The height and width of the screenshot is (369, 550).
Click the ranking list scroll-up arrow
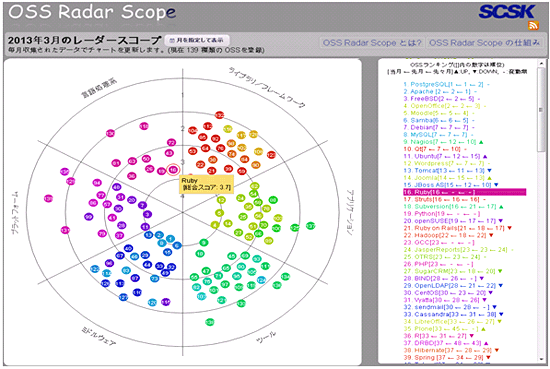pyautogui.click(x=541, y=62)
